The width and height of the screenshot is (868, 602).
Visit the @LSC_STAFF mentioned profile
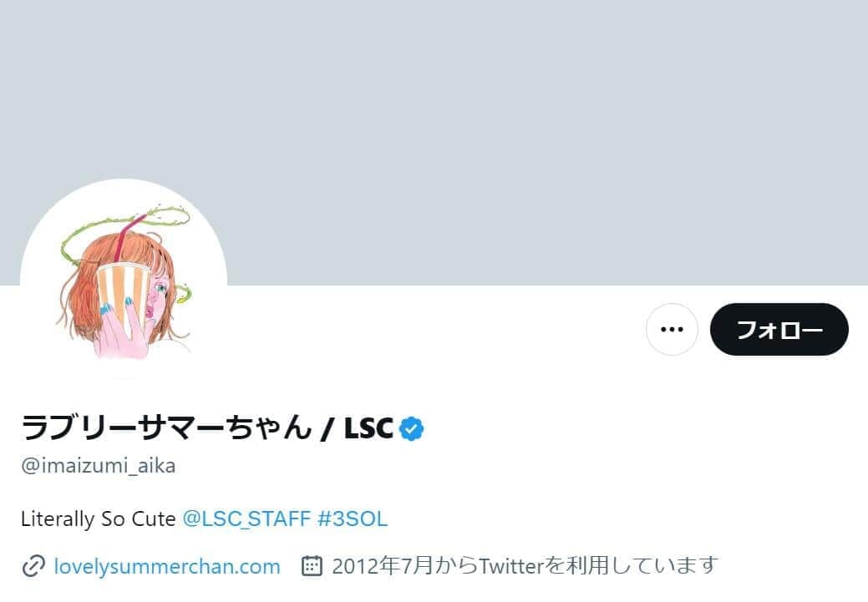[x=246, y=519]
